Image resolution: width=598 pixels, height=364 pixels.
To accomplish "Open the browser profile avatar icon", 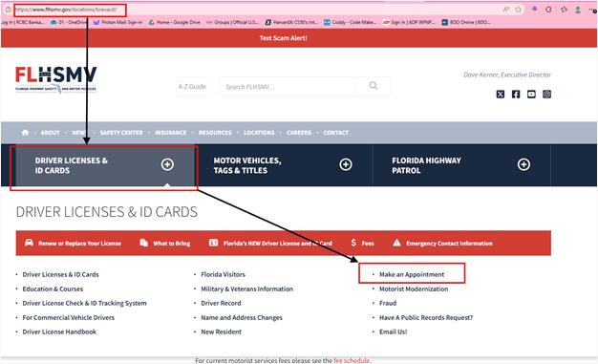I will point(578,10).
